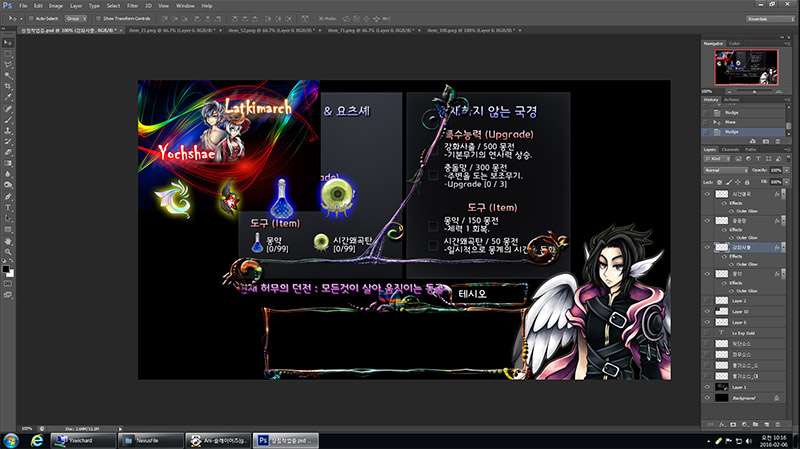
Task: Click the lock all icon in Layers
Action: 747,182
